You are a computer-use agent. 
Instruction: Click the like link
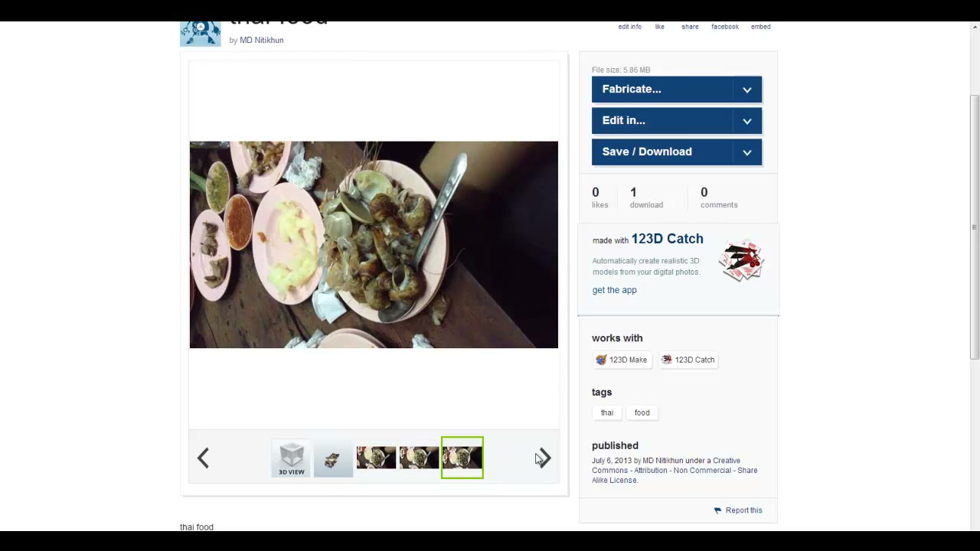659,27
